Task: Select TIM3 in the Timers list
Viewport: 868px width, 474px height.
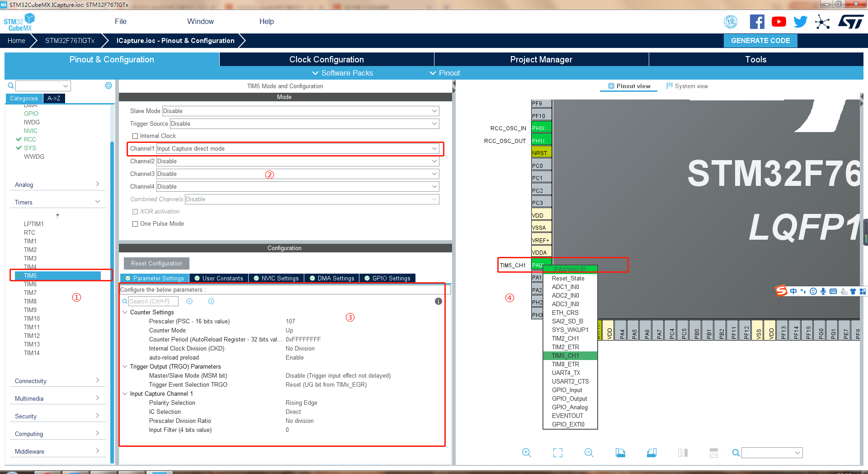Action: 30,258
